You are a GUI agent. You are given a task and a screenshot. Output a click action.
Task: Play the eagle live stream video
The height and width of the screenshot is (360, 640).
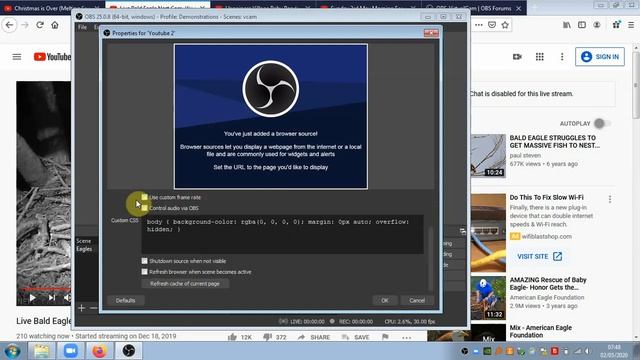coord(32,298)
